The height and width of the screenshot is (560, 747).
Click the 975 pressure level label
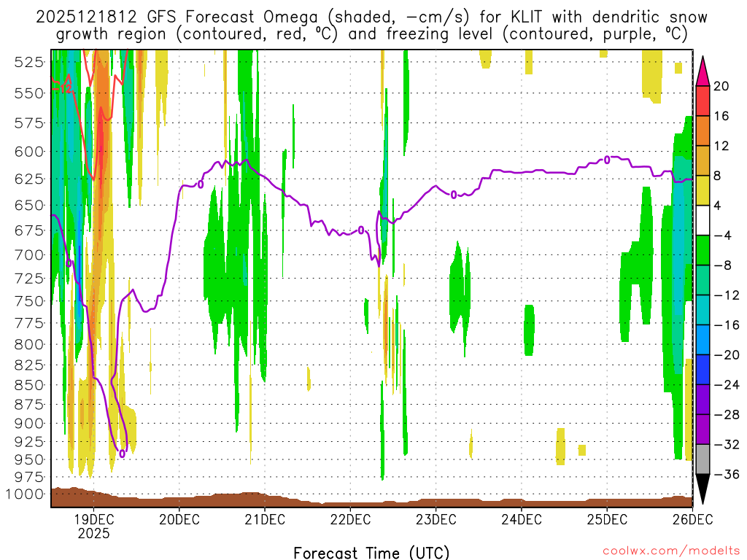pyautogui.click(x=29, y=477)
